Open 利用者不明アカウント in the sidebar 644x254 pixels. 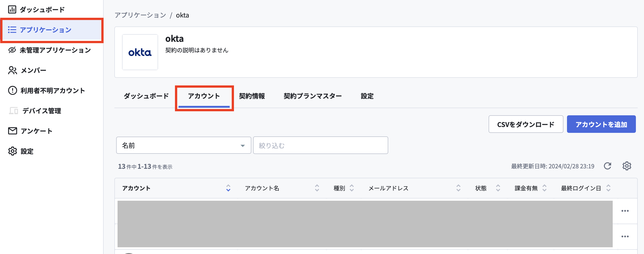pos(53,90)
